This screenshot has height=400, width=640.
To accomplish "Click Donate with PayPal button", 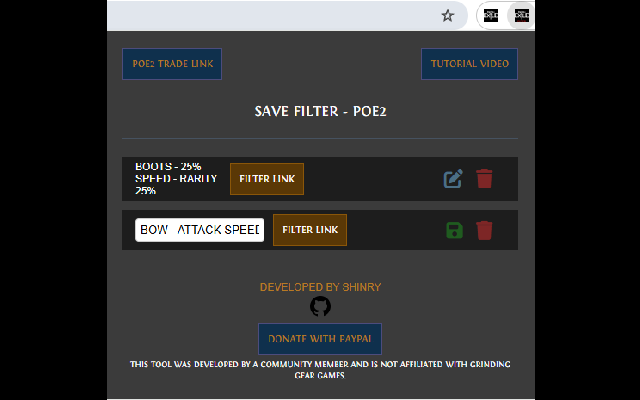I will (320, 339).
